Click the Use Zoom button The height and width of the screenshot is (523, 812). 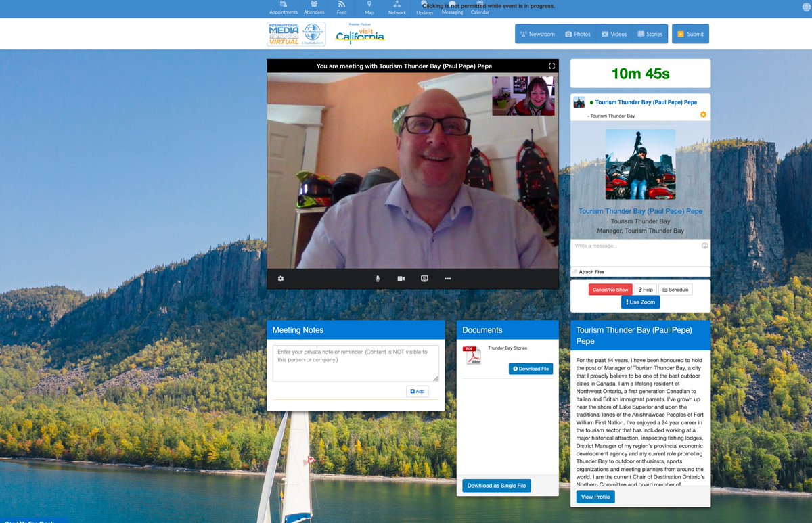[x=640, y=302]
